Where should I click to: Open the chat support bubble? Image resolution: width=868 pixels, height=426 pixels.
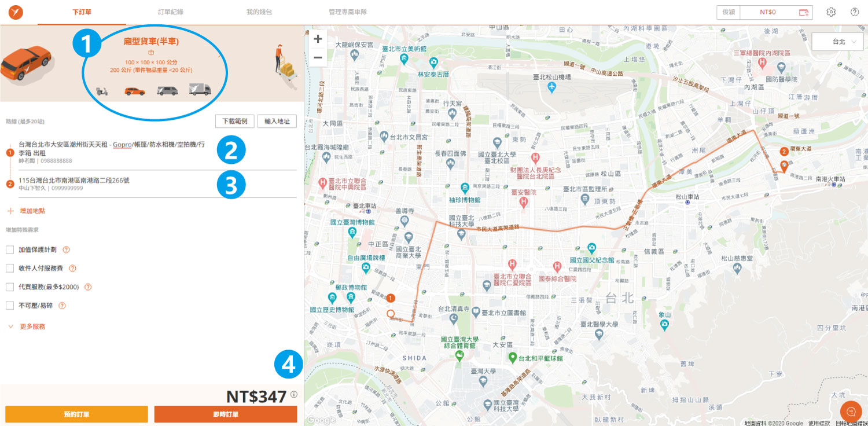click(x=850, y=411)
